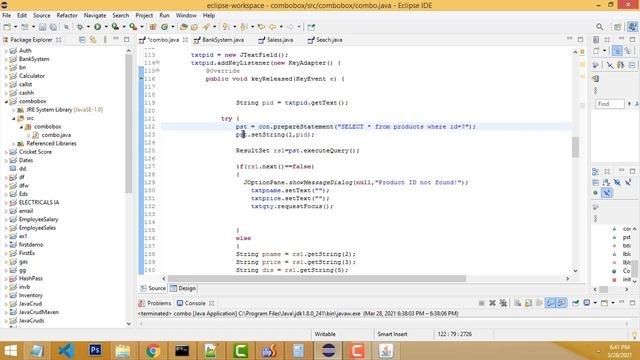Open Visual Studio Code from taskbar

point(66,351)
